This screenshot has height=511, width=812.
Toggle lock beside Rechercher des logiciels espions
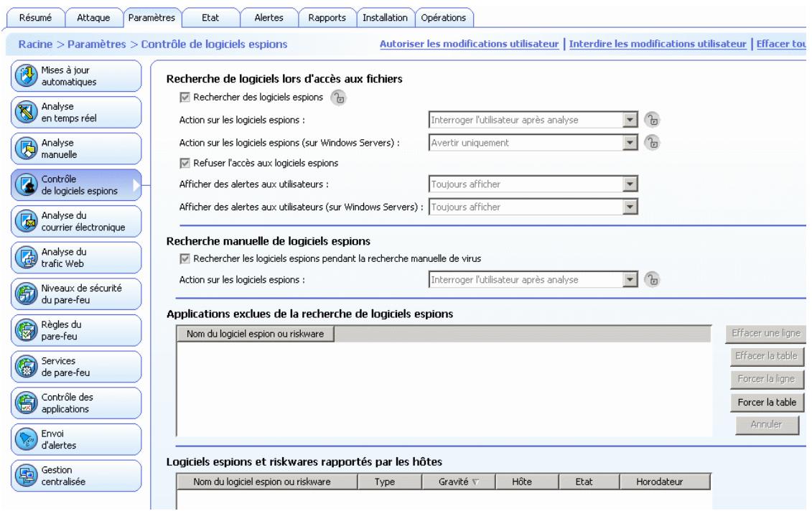[x=338, y=98]
